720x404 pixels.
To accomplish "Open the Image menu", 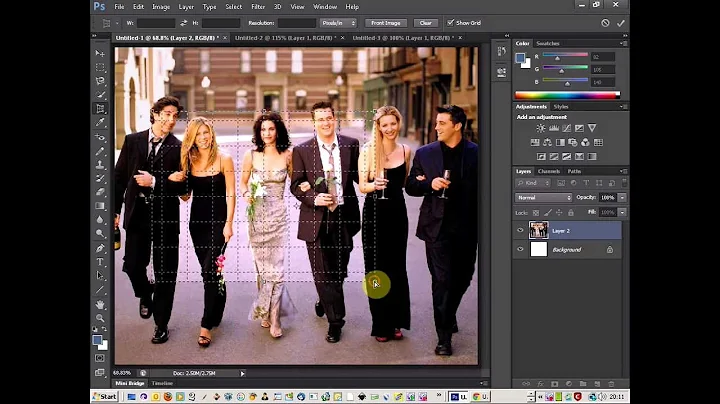I will 161,7.
